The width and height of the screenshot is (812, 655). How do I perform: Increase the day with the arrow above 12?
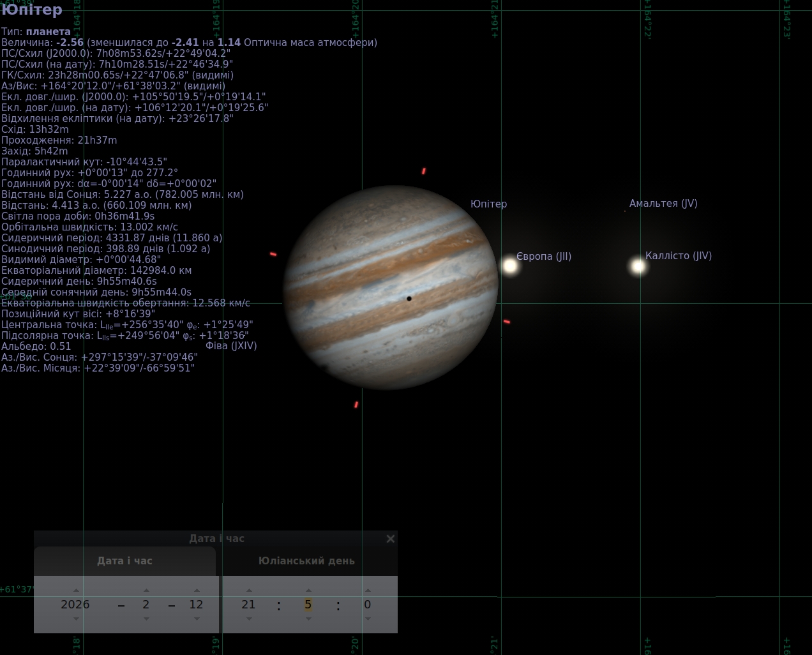coord(197,591)
